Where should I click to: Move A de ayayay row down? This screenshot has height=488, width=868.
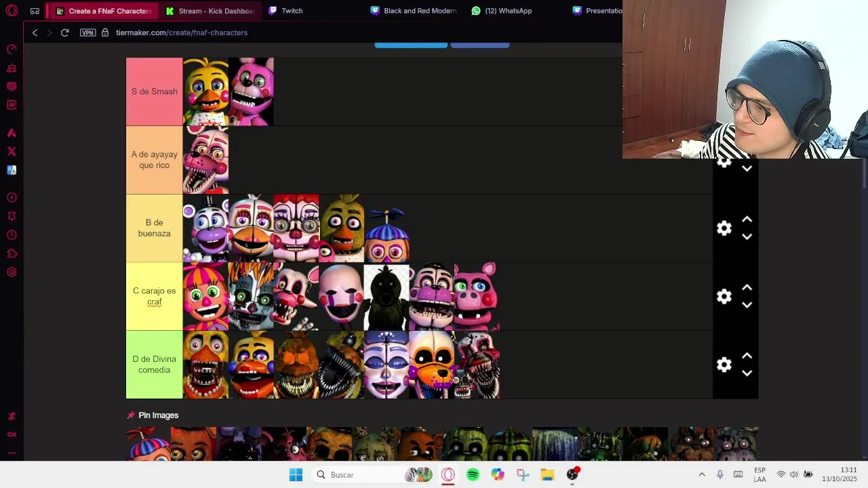[x=747, y=169]
